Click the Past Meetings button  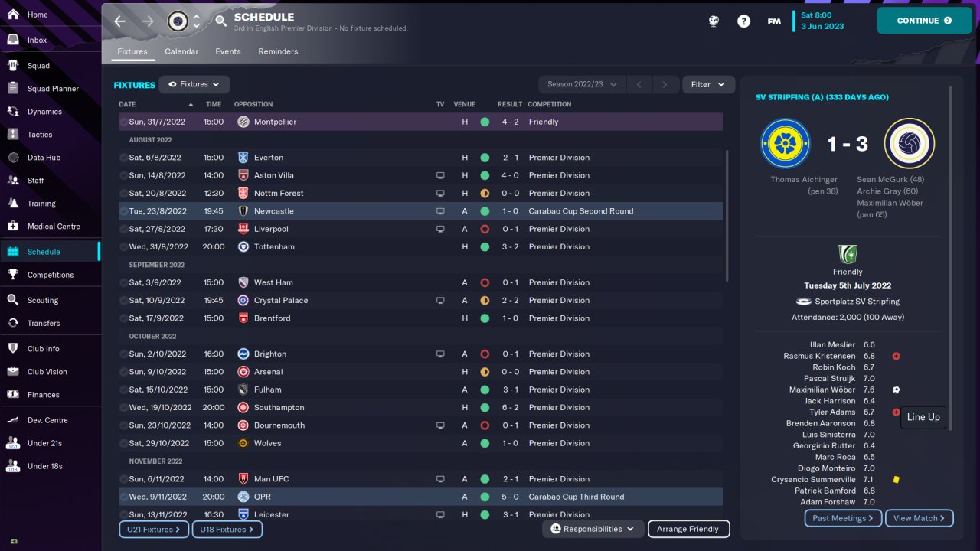[x=843, y=518]
